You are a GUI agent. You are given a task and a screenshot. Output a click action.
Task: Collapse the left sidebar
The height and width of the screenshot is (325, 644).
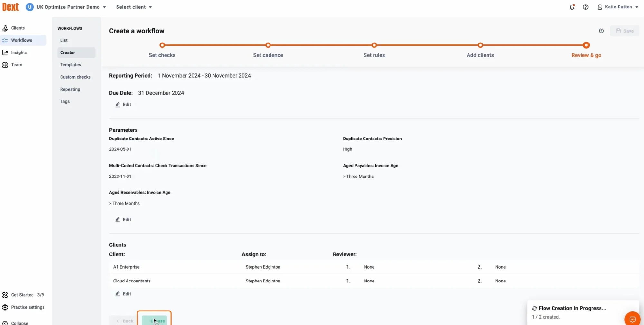[19, 322]
